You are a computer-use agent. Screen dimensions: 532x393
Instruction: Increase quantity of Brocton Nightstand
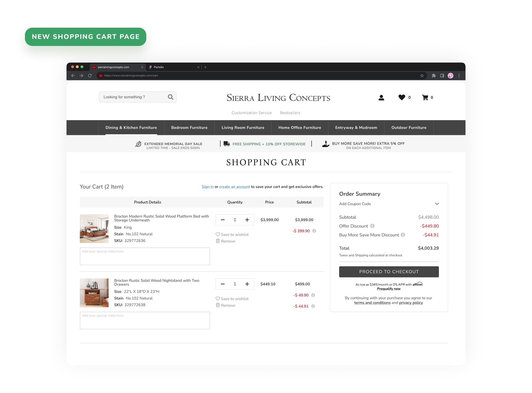[x=247, y=284]
